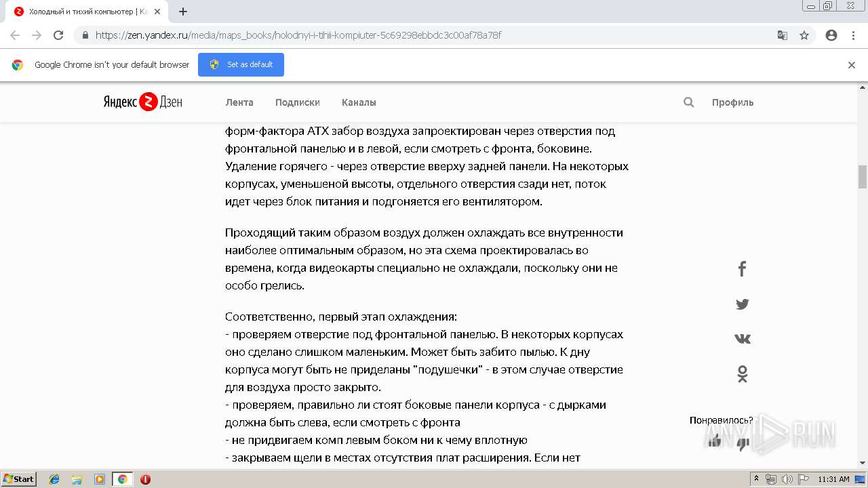Open Яндекс Дзен home logo

[142, 102]
